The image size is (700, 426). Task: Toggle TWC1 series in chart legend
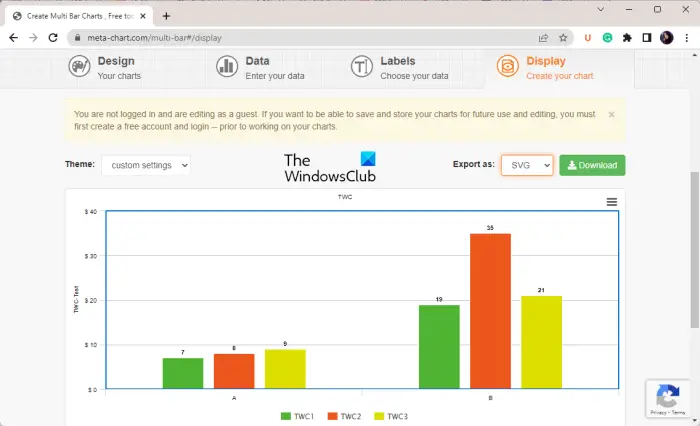[x=297, y=416]
